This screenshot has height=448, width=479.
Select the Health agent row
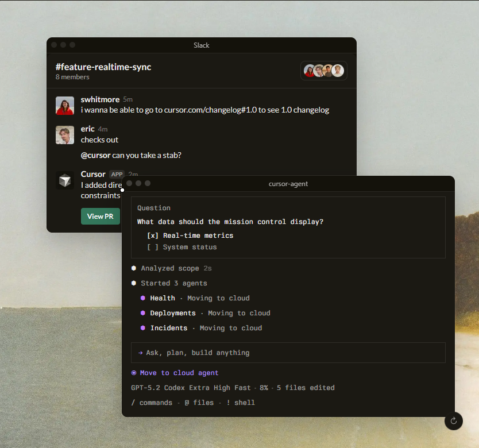point(195,298)
